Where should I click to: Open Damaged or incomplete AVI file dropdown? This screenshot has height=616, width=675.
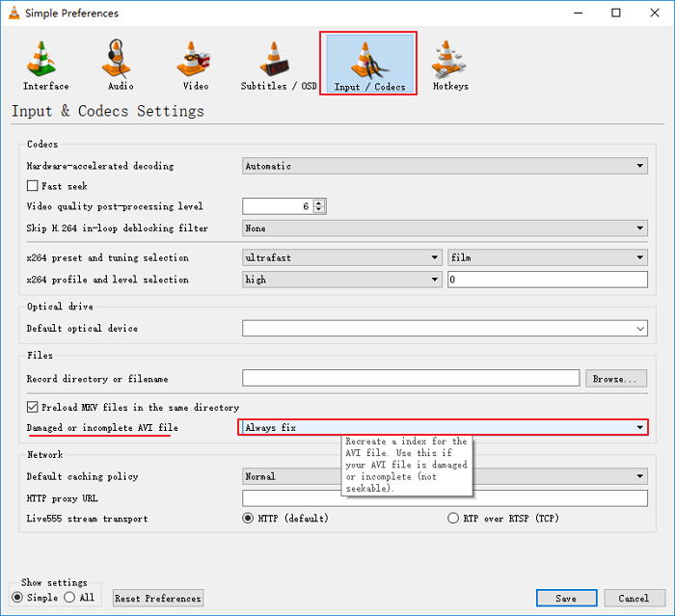click(443, 427)
